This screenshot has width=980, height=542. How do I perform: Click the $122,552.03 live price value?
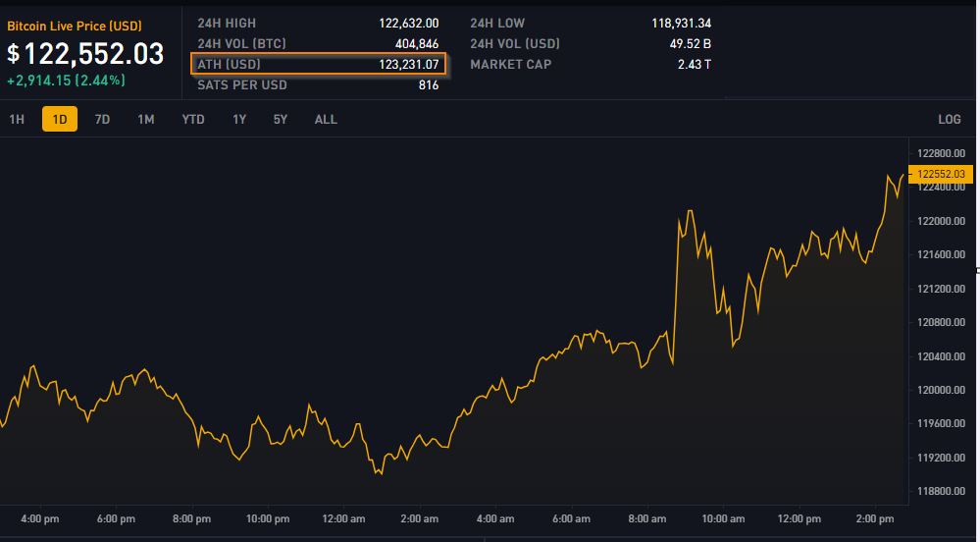point(85,54)
